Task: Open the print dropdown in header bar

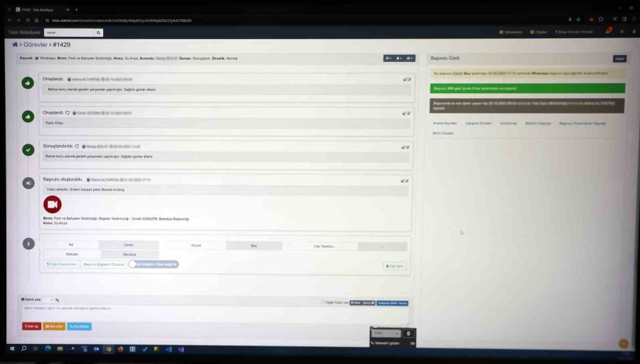Action: [x=410, y=58]
